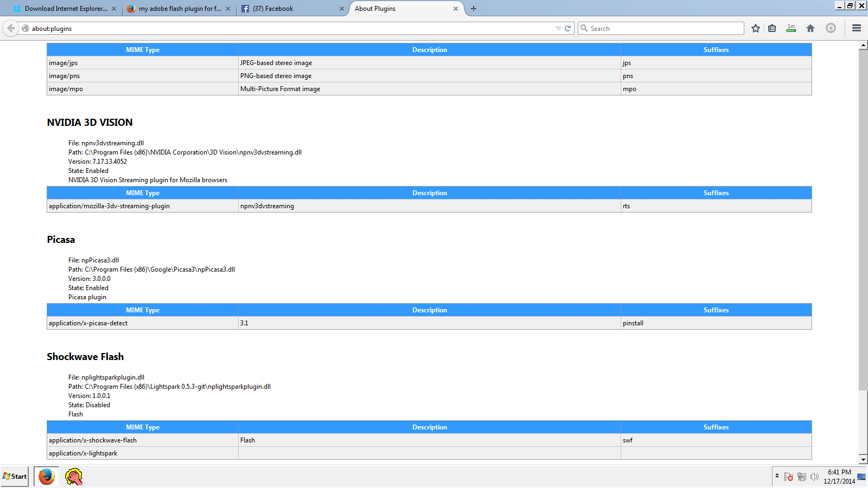Open the Windows Start button
The height and width of the screenshot is (488, 868).
(15, 477)
